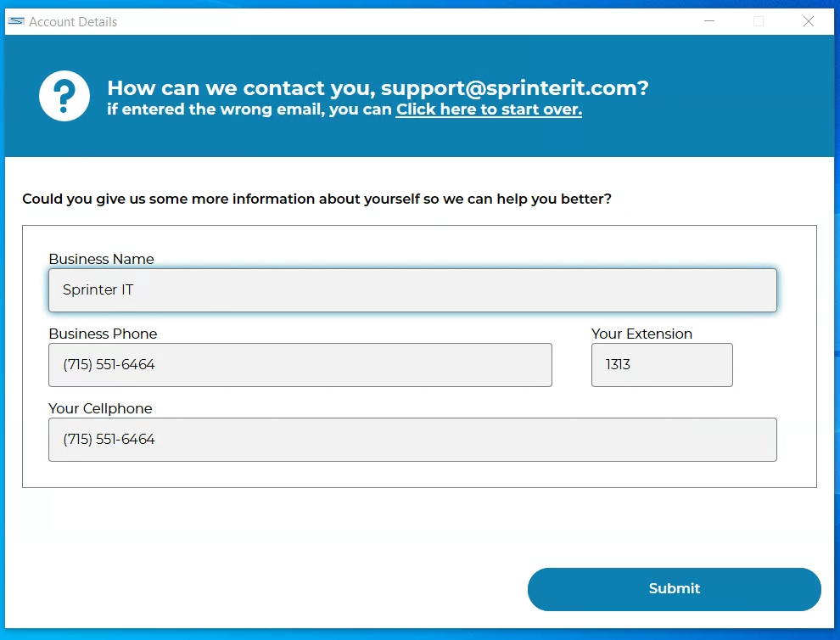Click the 'Could you give us some more information' prompt

316,199
